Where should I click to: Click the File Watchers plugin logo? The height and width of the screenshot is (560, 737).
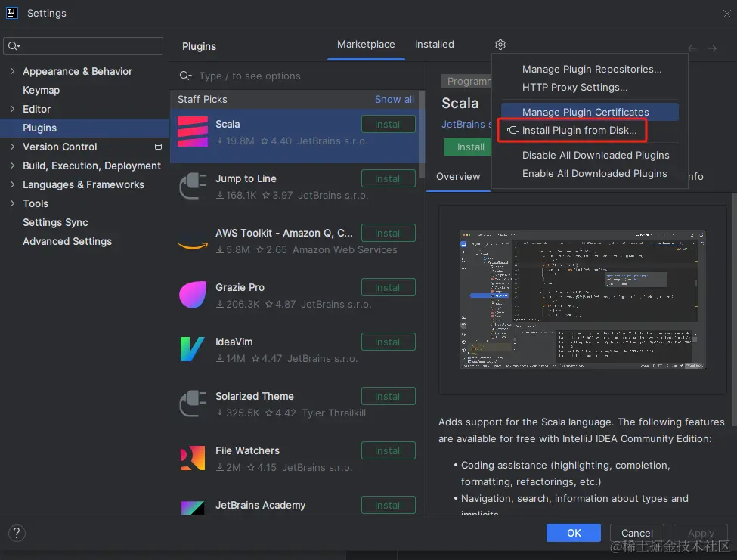click(x=193, y=458)
